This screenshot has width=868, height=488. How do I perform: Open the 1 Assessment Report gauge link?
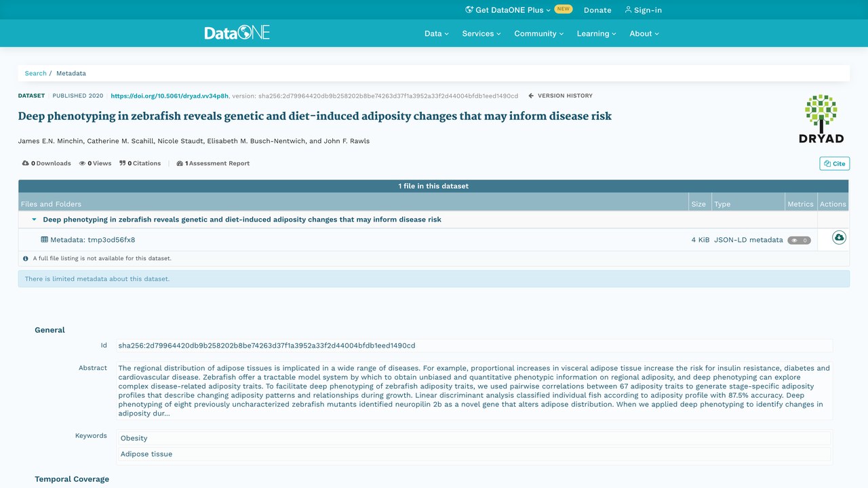(x=213, y=163)
